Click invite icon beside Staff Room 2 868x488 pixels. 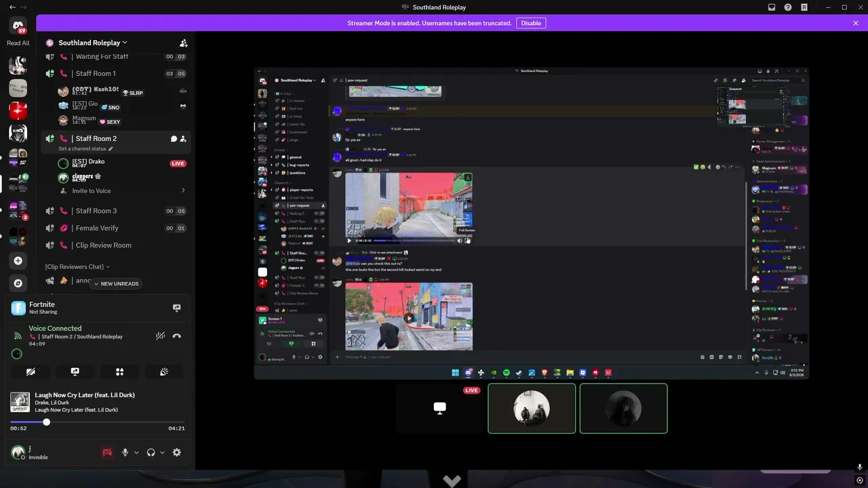coord(183,139)
